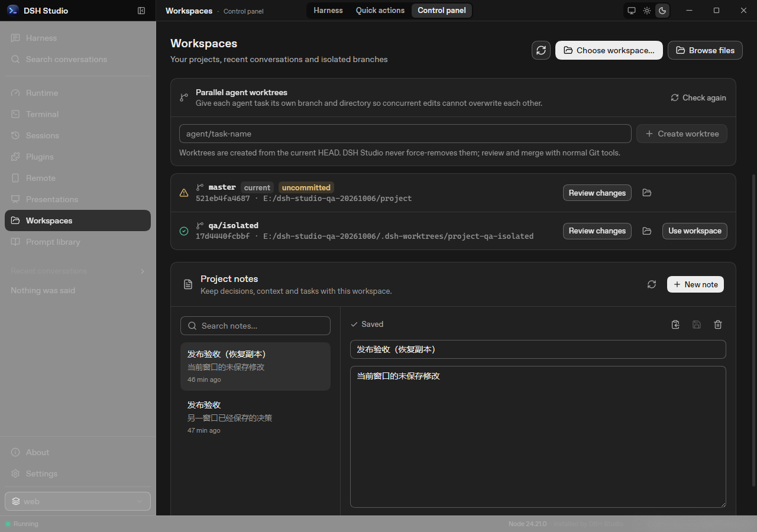Open the web profile dropdown

(x=77, y=501)
